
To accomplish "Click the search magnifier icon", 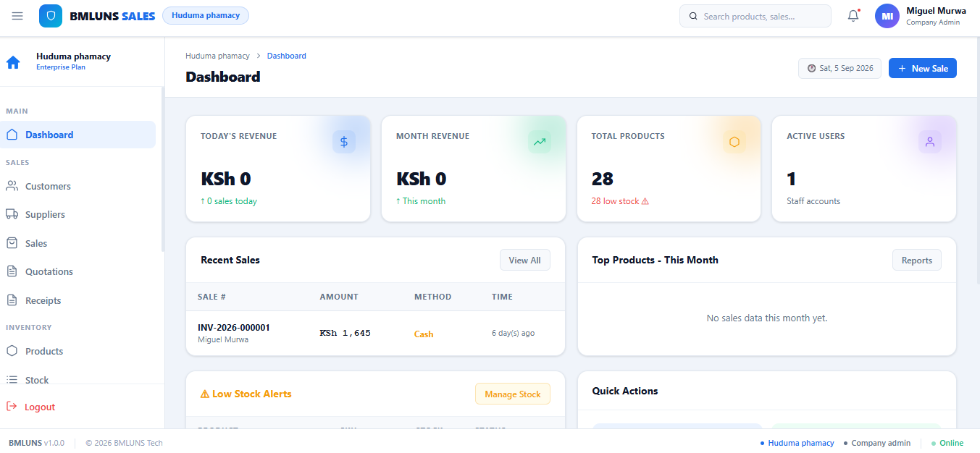I will 693,16.
